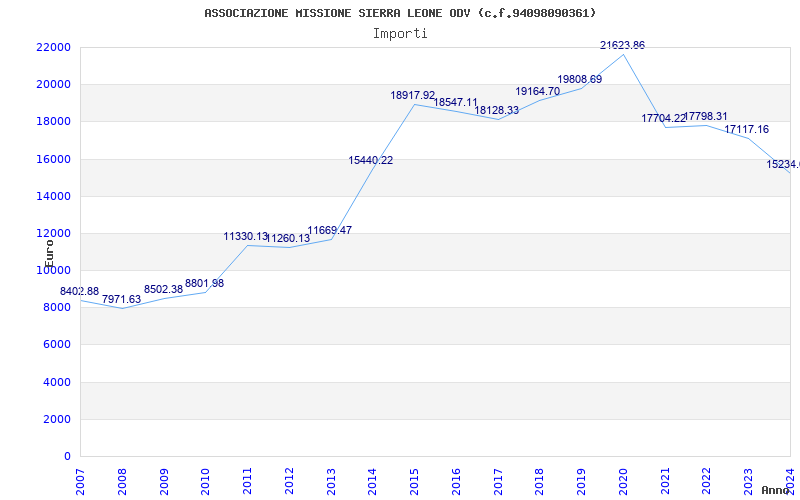The image size is (800, 500).
Task: Click the 2019 year label on x-axis
Action: point(582,482)
